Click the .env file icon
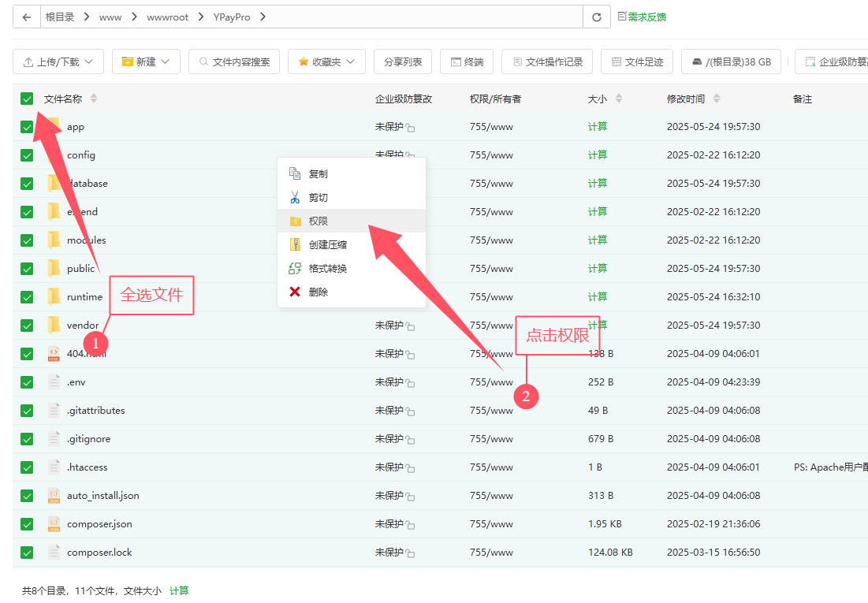Viewport: 868px width, 603px height. [54, 382]
